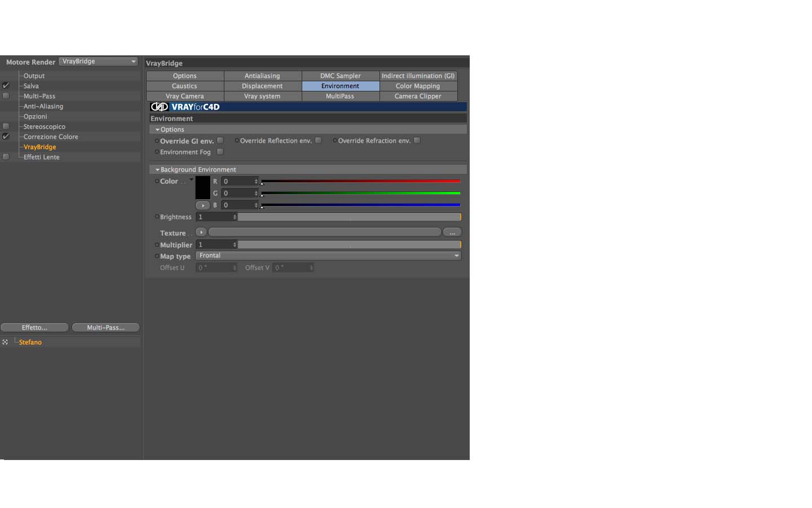Click the Multiplier spinner arrows
Viewport: 812px width, 508px height.
235,244
